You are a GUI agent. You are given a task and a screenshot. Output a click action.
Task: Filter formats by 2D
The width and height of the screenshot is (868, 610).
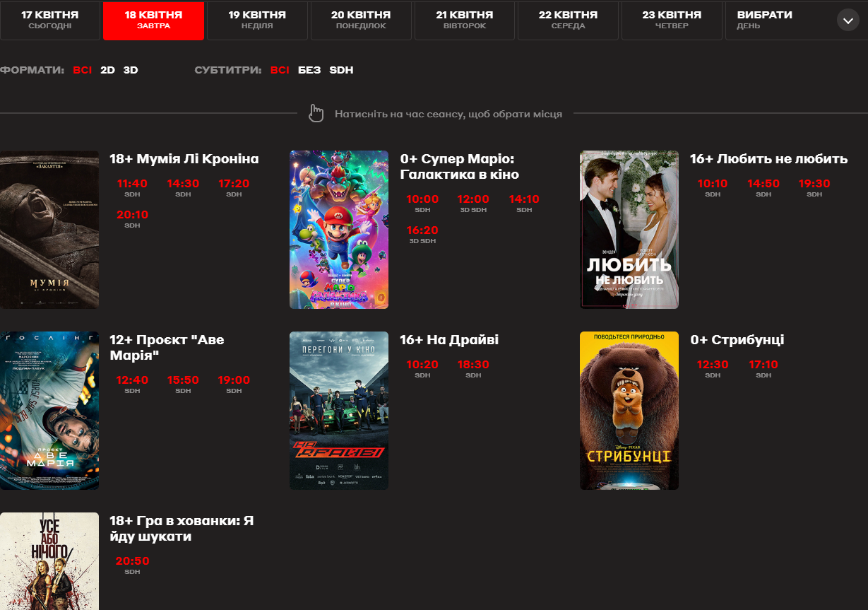pos(107,70)
